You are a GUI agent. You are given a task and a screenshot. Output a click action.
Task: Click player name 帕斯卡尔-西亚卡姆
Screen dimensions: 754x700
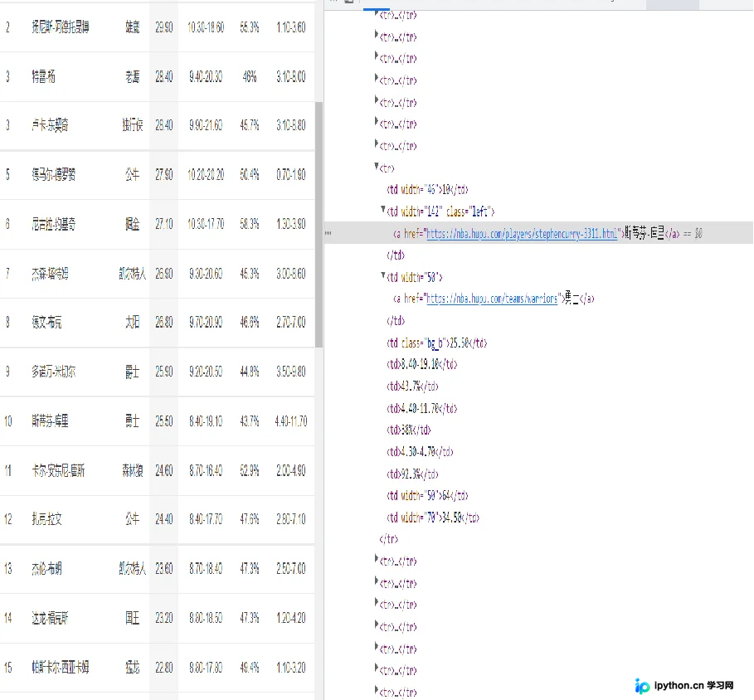[60, 668]
